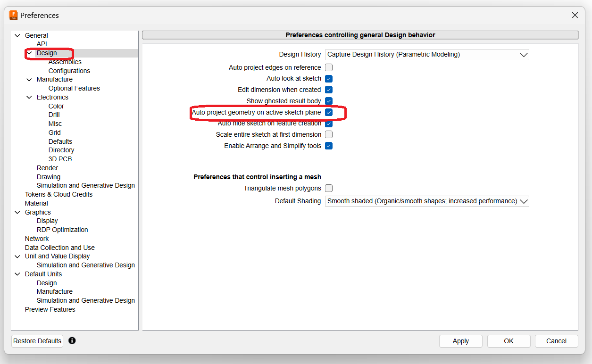This screenshot has width=592, height=364.
Task: Collapse the General section in the sidebar
Action: coord(17,35)
